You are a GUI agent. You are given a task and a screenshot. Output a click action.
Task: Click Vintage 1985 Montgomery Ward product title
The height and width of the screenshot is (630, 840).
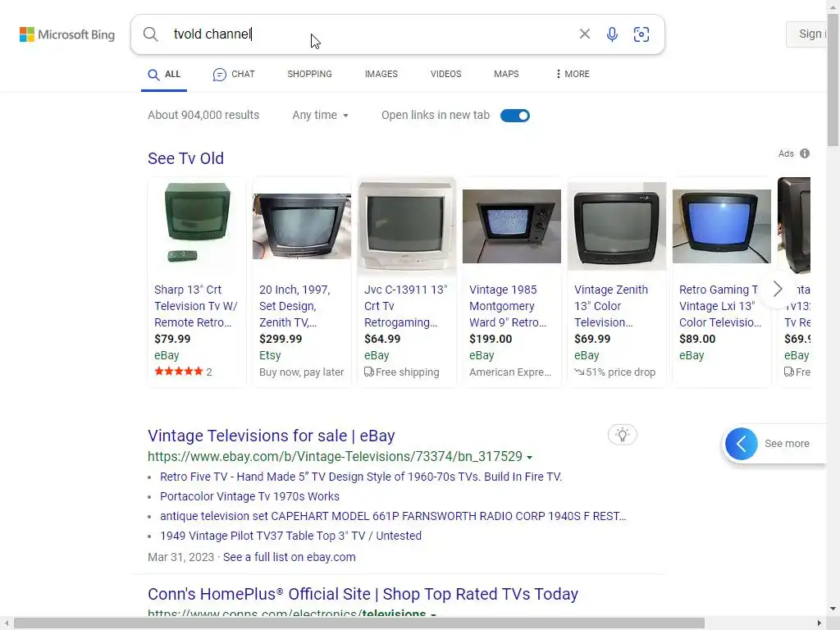tap(508, 306)
